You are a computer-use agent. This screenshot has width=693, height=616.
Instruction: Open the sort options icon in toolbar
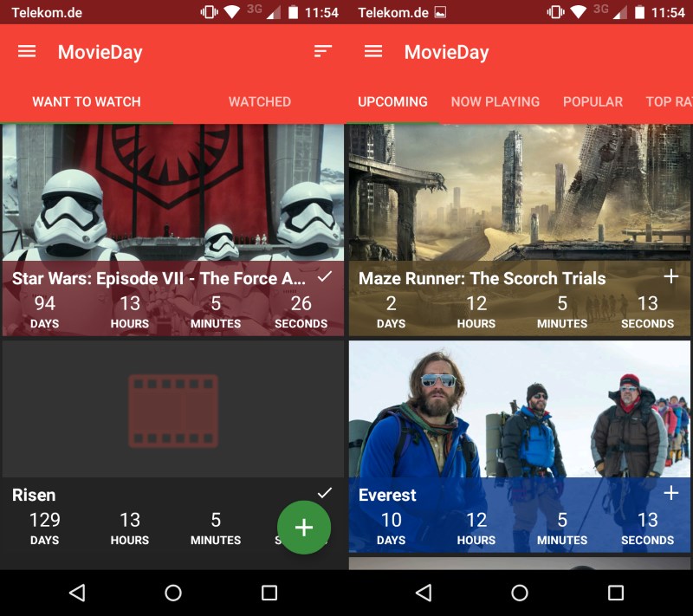[322, 51]
